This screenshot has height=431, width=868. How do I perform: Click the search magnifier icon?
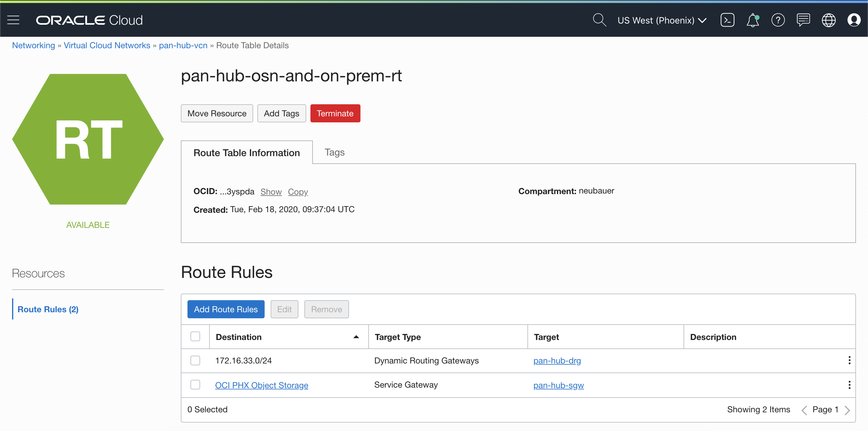(599, 20)
